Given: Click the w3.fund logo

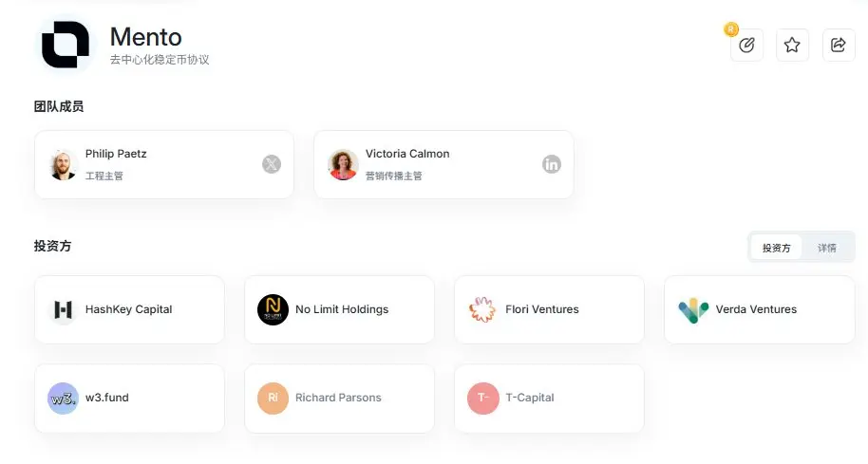Looking at the screenshot, I should tap(63, 399).
